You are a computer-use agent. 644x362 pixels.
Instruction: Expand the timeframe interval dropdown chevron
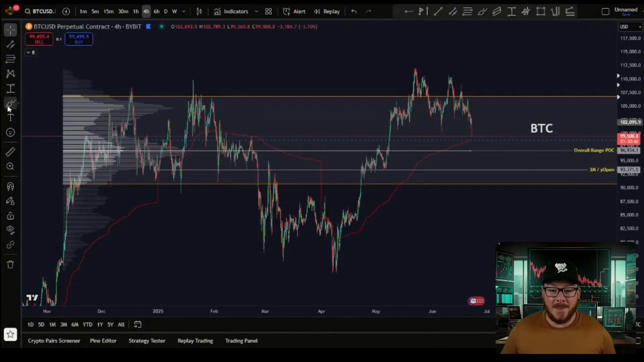183,11
